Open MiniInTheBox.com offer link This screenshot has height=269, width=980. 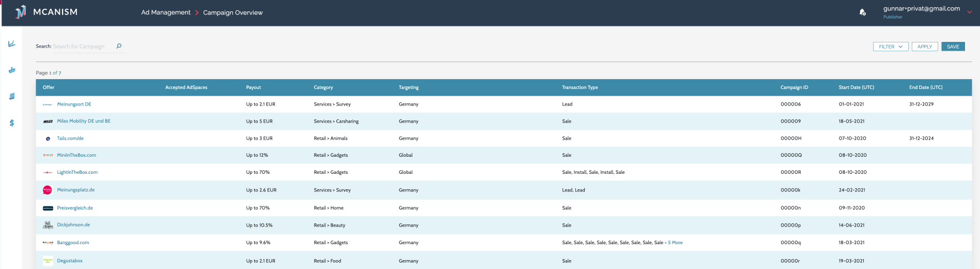[x=76, y=155]
